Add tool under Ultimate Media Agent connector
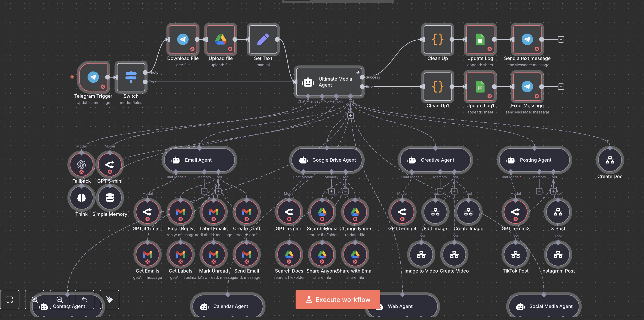644x320 pixels. pyautogui.click(x=350, y=116)
